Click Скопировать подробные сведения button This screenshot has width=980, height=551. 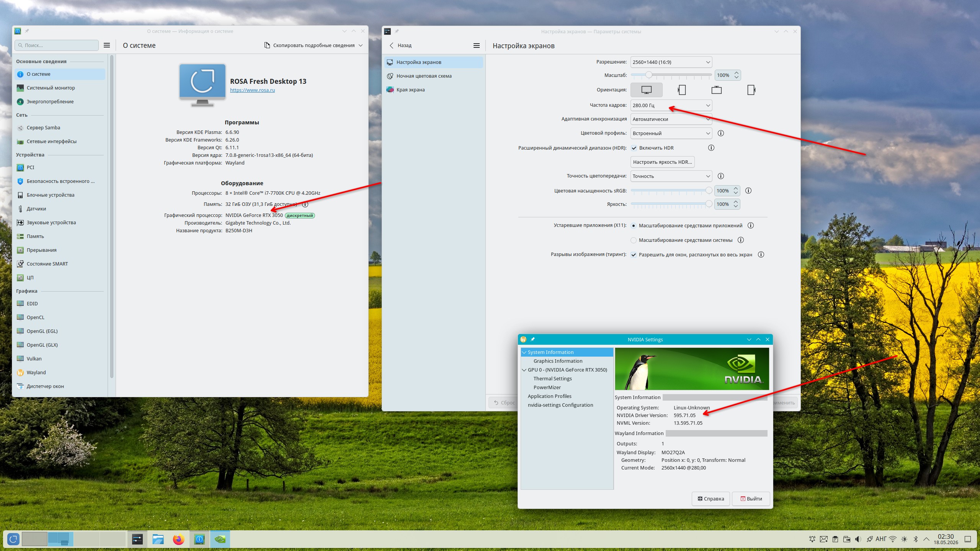[309, 46]
